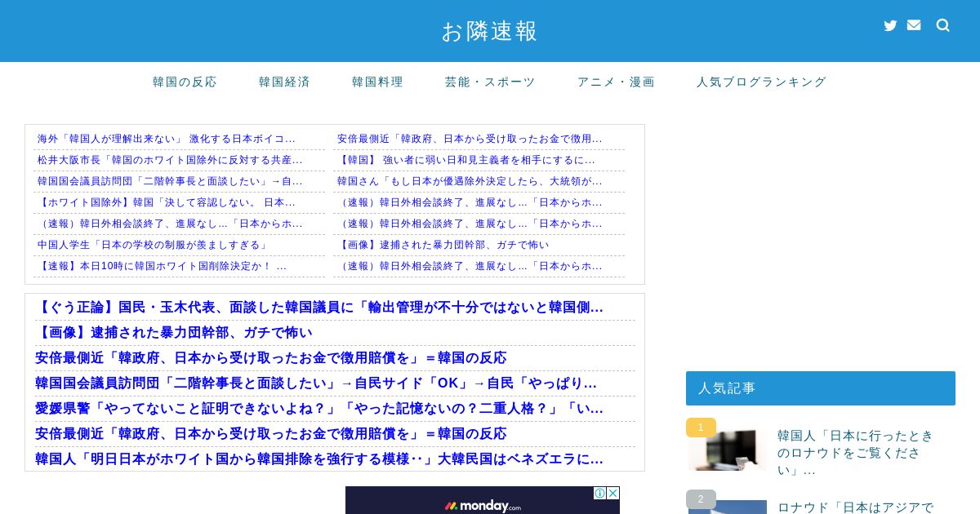Click the mail envelope contact icon
This screenshot has height=514, width=980.
click(x=914, y=25)
